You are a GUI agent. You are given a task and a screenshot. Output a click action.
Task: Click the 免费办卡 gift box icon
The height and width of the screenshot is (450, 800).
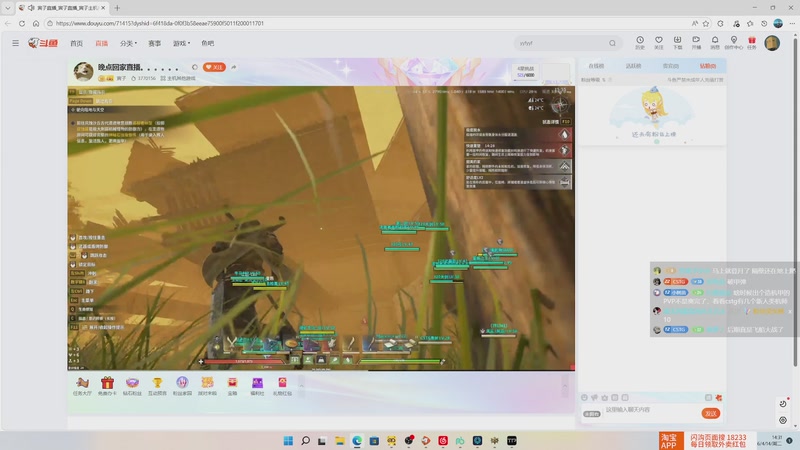tap(107, 386)
